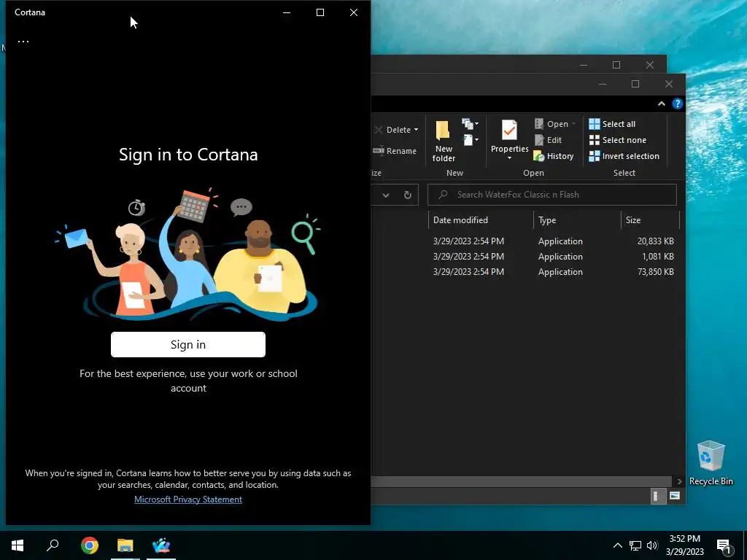
Task: Click the colorful app icon beside File Explorer
Action: click(x=161, y=545)
